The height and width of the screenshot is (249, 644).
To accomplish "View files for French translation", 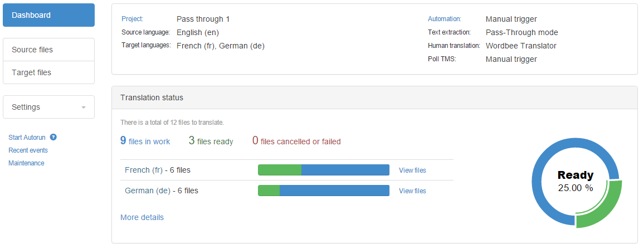I will click(412, 170).
